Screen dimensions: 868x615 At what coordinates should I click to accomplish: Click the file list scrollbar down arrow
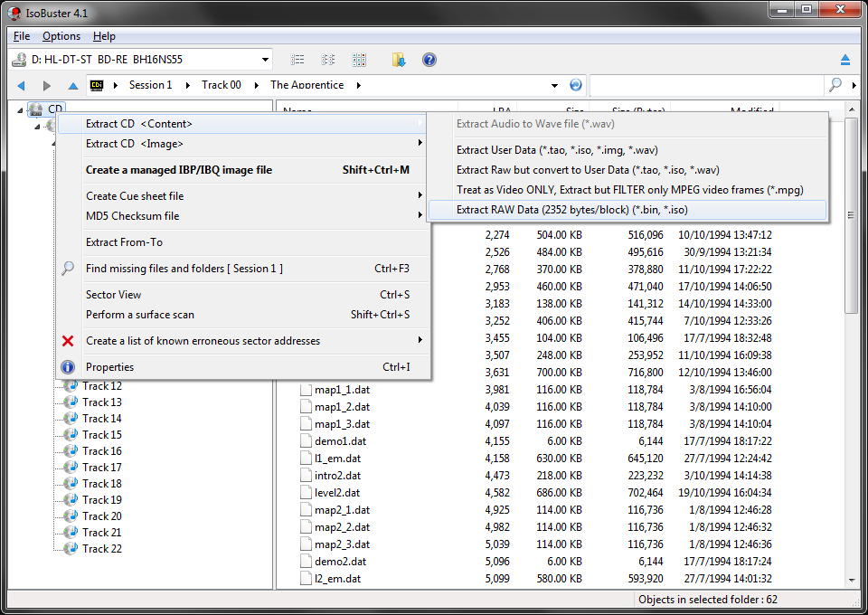(x=852, y=580)
